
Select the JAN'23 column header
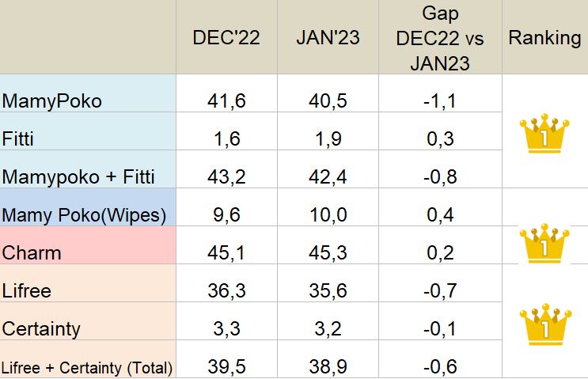328,38
